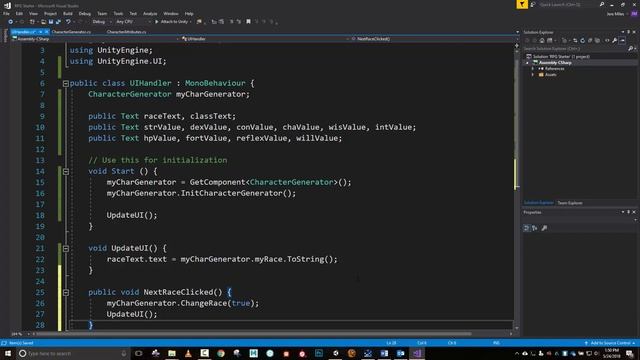Select the Solution 'RPG Starter' root node

pos(558,56)
